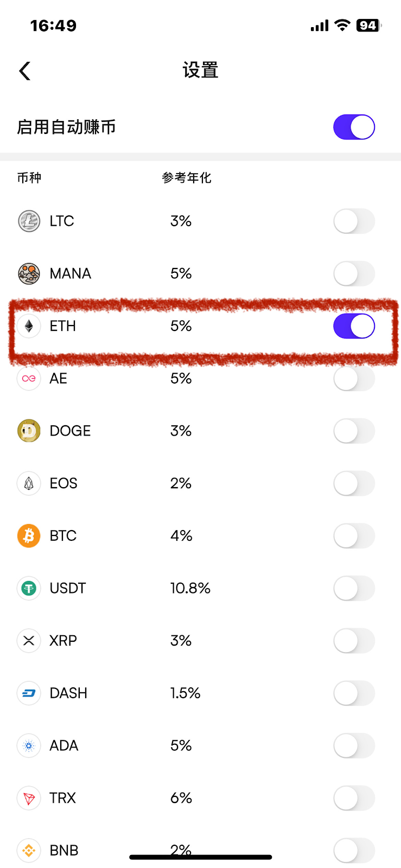Click the pink AE infinity icon
This screenshot has width=401, height=868.
(29, 379)
